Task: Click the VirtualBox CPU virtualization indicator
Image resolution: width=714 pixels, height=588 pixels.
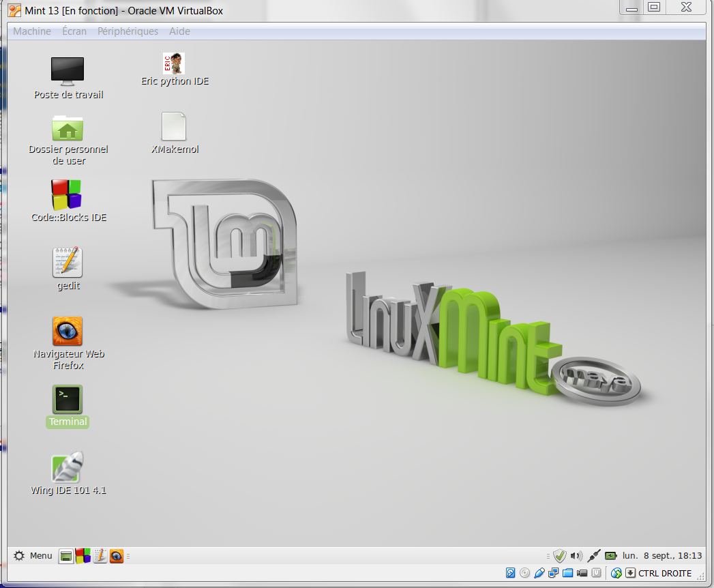Action: pos(596,573)
